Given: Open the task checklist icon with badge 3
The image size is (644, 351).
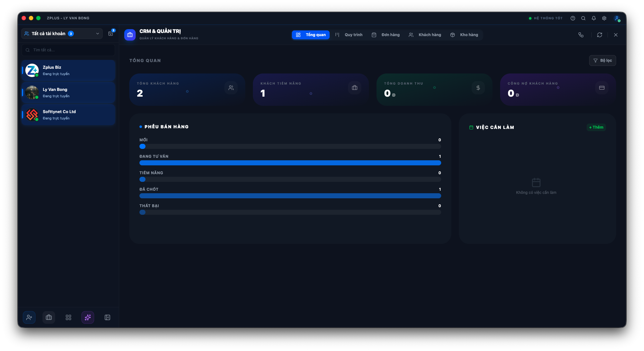Looking at the screenshot, I should click(111, 34).
